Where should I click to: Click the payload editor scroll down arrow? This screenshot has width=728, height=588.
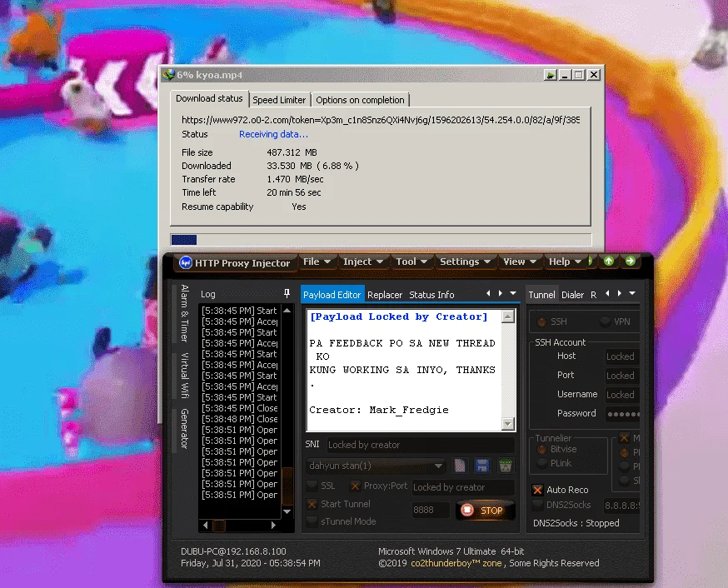(x=508, y=423)
